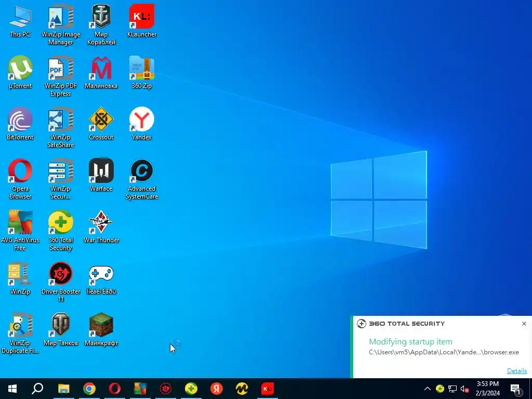Launch Yandex browser from taskbar
Screen dimensions: 532x399
tap(217, 389)
